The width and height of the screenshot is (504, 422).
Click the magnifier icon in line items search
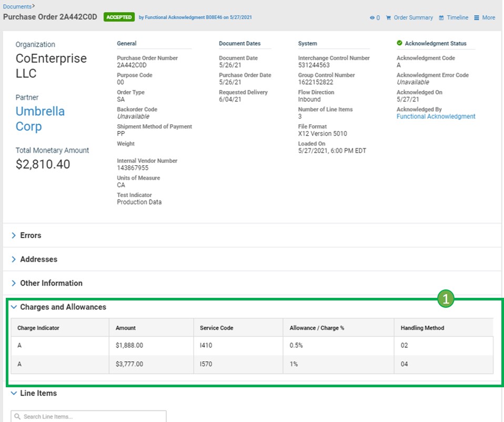pos(17,416)
